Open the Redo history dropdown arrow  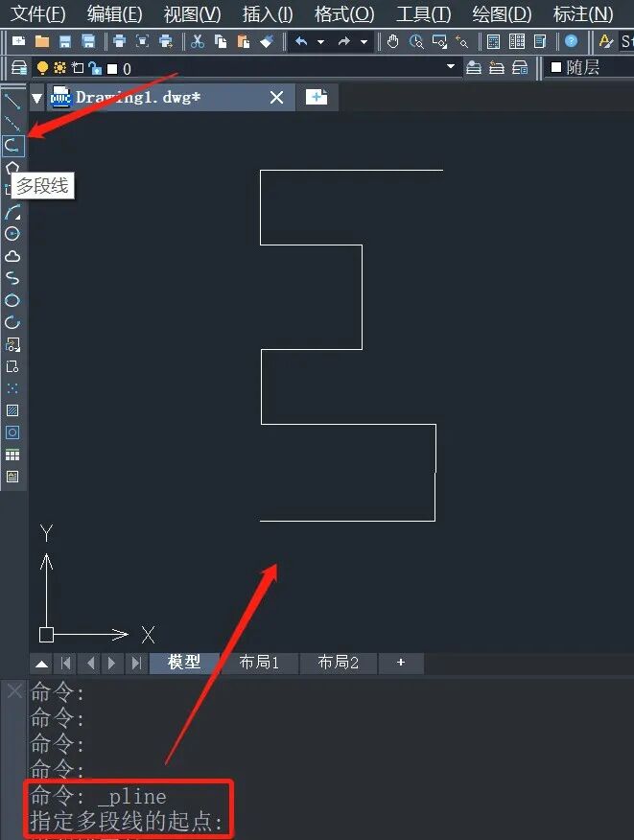[x=364, y=41]
